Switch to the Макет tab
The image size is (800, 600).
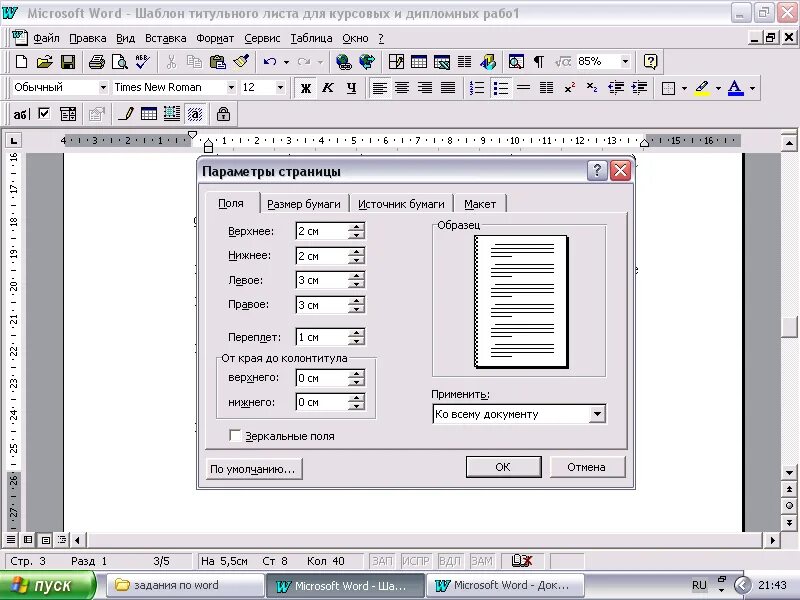click(480, 204)
